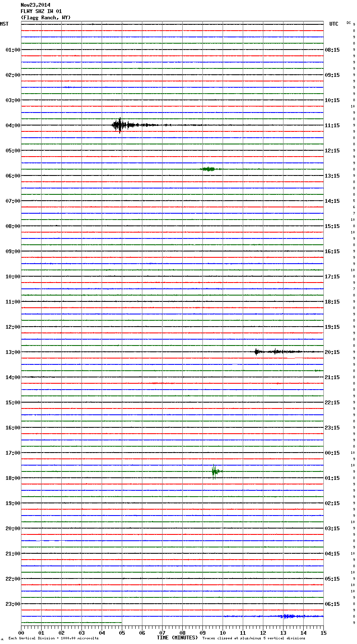Select the 20:00 MST time label
Image resolution: width=357 pixels, height=644 pixels.
13,529
